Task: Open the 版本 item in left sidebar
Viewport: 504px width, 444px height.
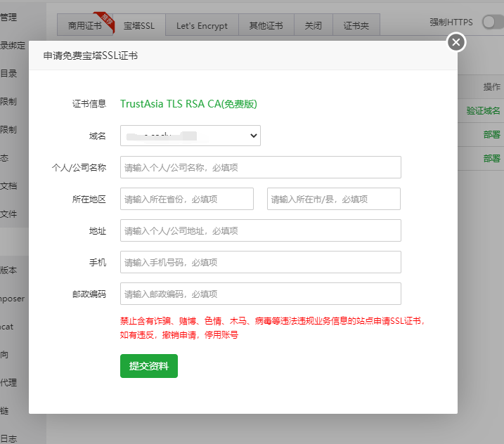Action: pos(8,270)
